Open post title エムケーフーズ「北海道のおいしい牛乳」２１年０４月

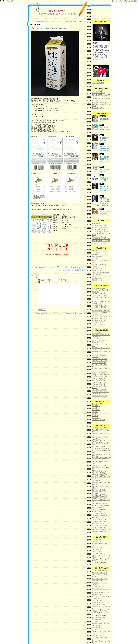50,29
